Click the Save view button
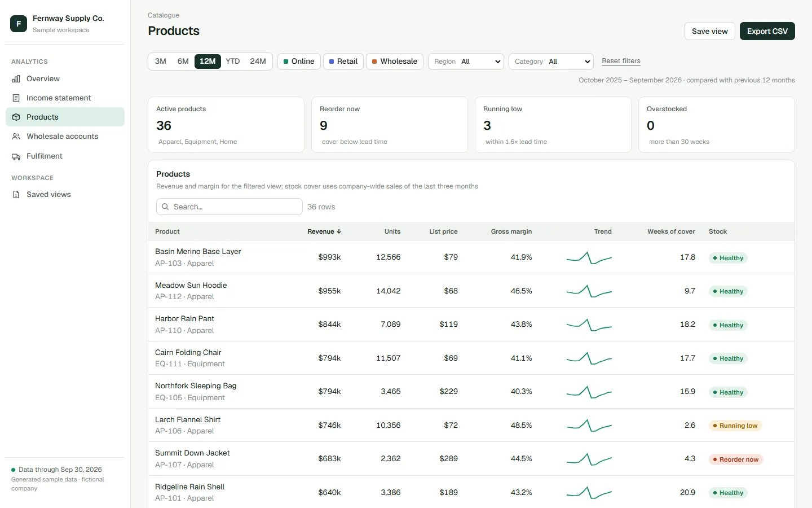Viewport: 812px width, 508px height. point(710,31)
